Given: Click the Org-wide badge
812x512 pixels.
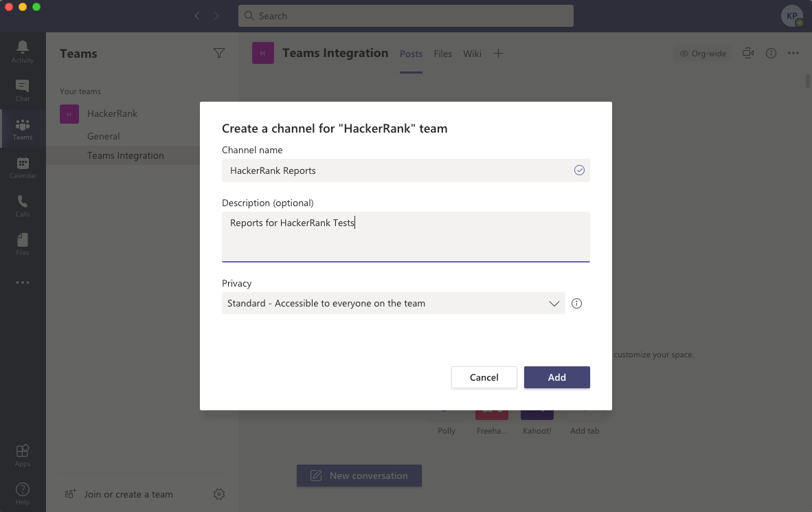Looking at the screenshot, I should 703,54.
